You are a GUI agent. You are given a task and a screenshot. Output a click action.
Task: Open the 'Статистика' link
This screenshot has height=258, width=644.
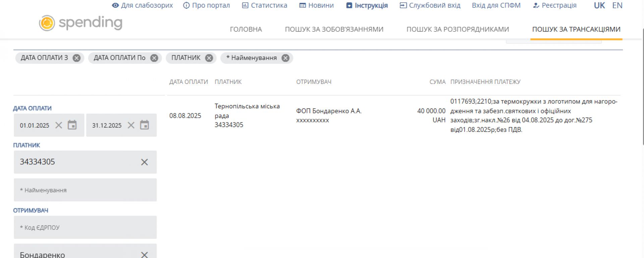tap(265, 5)
